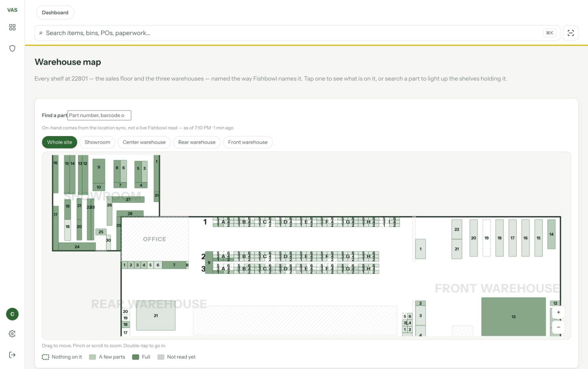Select the Whole site view
The width and height of the screenshot is (588, 369).
click(x=59, y=142)
